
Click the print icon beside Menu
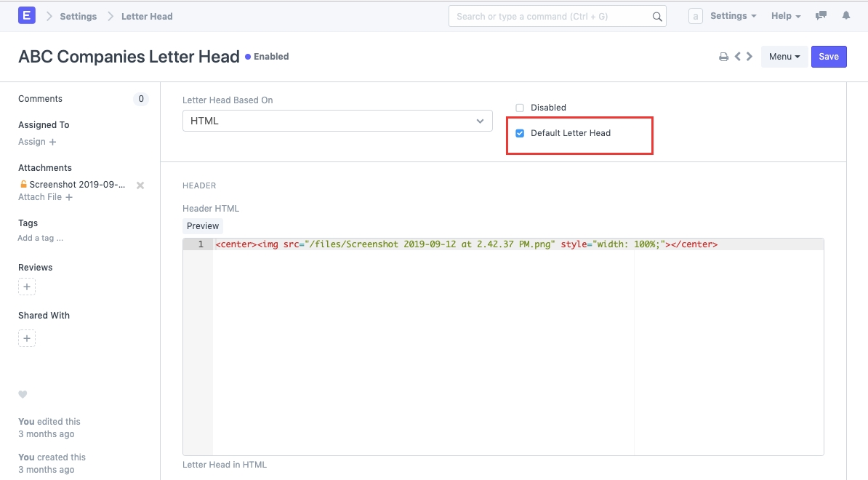[x=723, y=57]
